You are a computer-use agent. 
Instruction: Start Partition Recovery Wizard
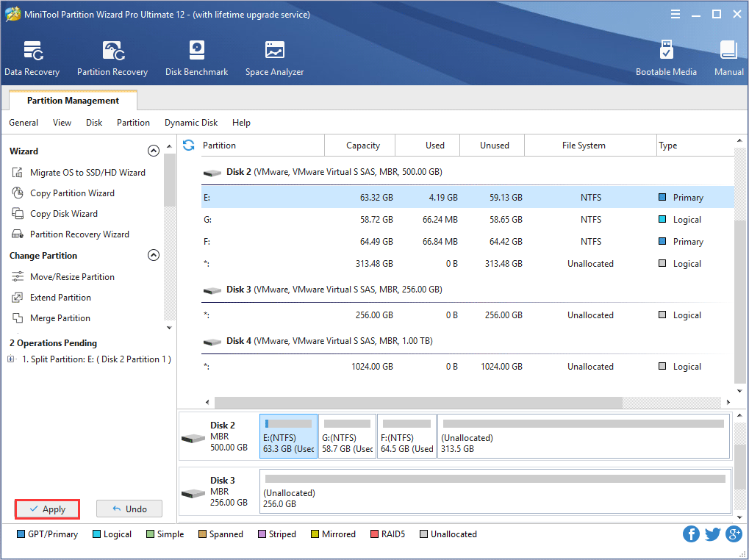pos(71,234)
